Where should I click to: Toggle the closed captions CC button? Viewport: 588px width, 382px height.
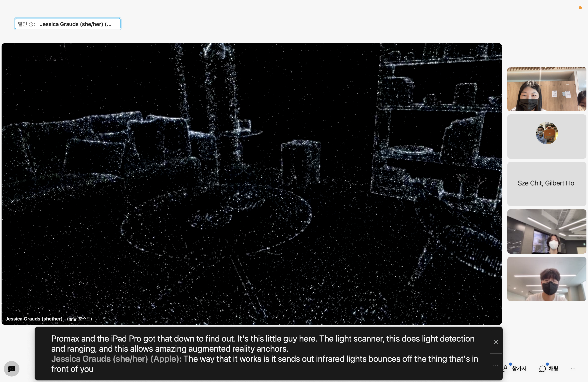12,368
